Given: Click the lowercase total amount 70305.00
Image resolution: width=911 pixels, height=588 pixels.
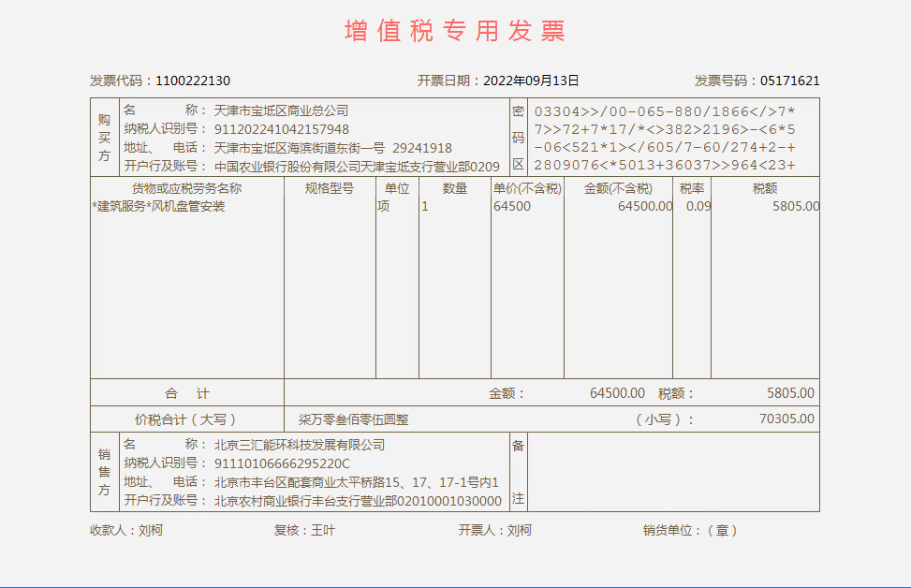Looking at the screenshot, I should [x=786, y=419].
